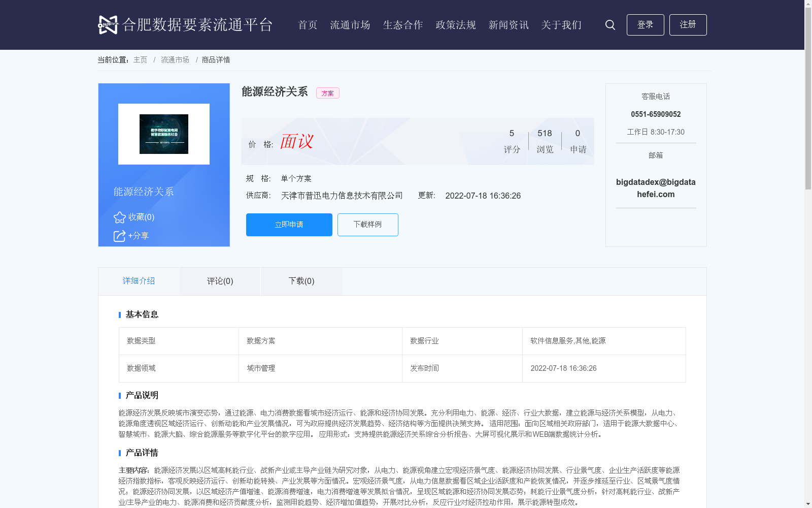Click the page title 能源经济关系
The height and width of the screenshot is (508, 812).
tap(275, 91)
